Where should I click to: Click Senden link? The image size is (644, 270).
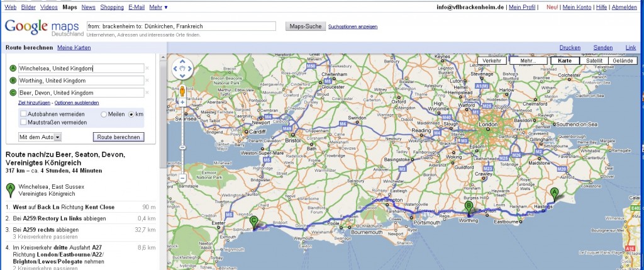point(603,48)
